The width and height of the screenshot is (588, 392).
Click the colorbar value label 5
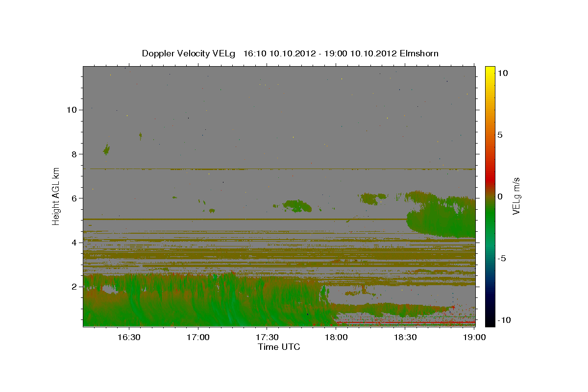tap(500, 135)
